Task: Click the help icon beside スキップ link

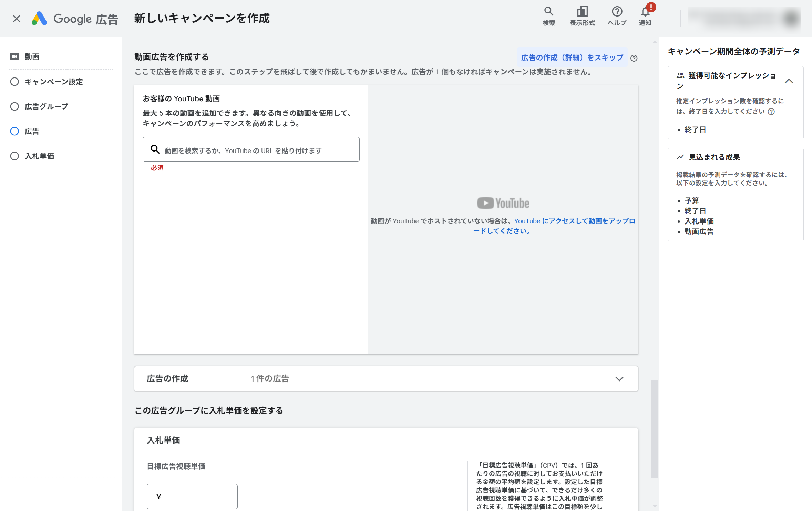Action: pos(634,58)
